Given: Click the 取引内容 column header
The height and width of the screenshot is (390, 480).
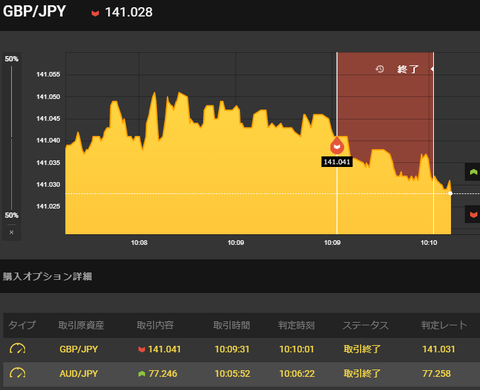Looking at the screenshot, I should 155,325.
